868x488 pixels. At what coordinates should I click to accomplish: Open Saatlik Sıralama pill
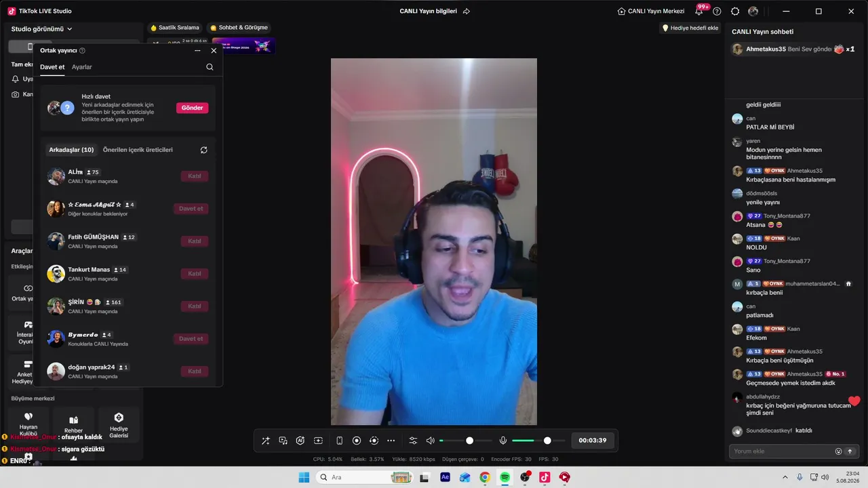[175, 28]
